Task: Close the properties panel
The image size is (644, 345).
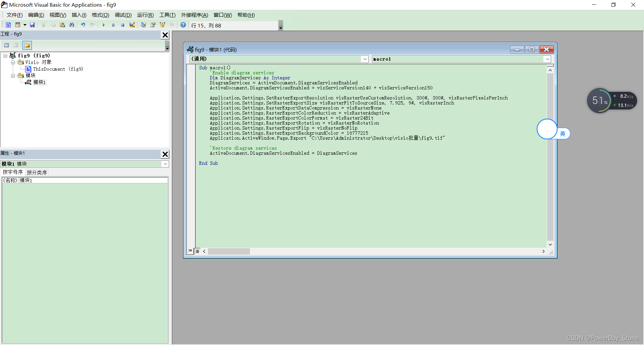Action: [165, 154]
